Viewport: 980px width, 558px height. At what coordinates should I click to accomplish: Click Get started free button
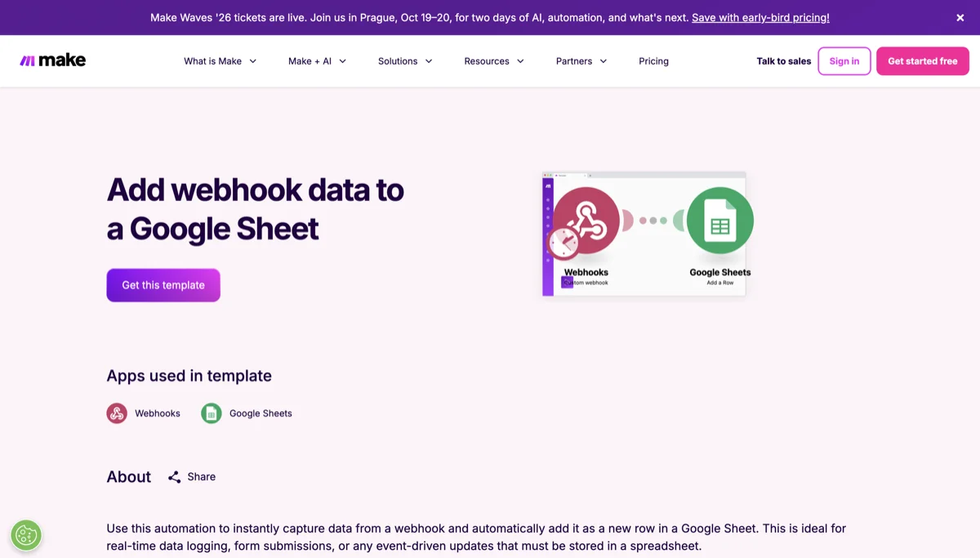[x=923, y=61]
